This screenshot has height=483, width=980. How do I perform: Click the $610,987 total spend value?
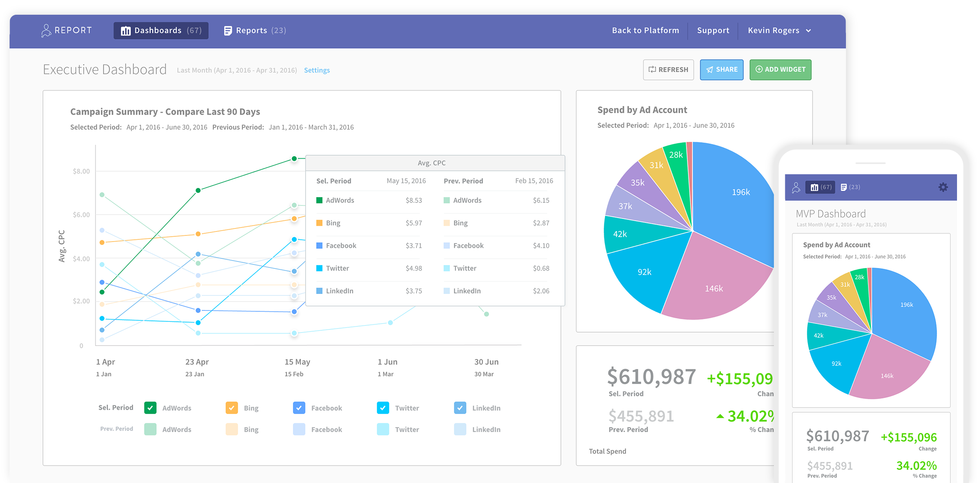pyautogui.click(x=652, y=376)
